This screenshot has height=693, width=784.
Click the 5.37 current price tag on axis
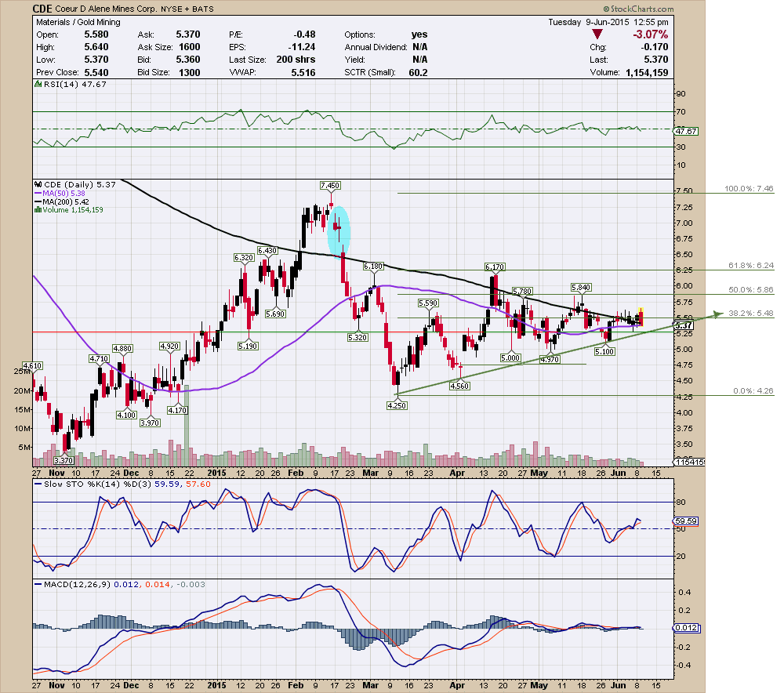(x=684, y=325)
